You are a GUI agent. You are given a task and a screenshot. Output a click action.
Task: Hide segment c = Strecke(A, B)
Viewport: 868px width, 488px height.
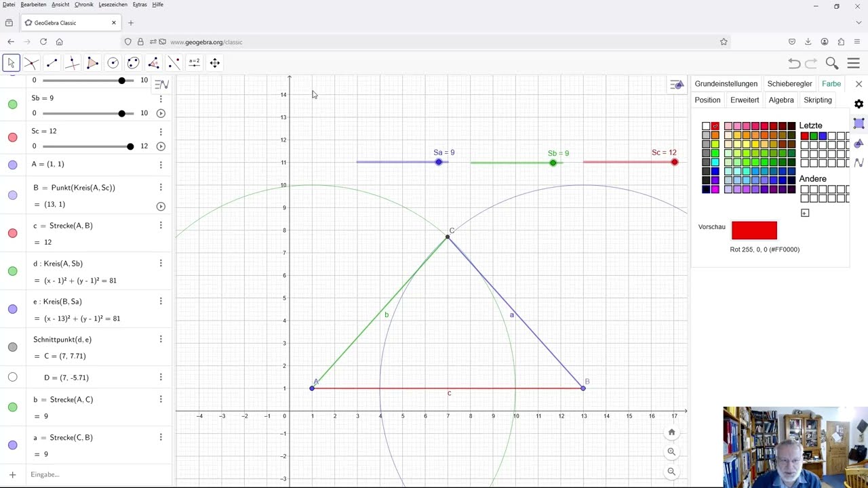pyautogui.click(x=12, y=233)
